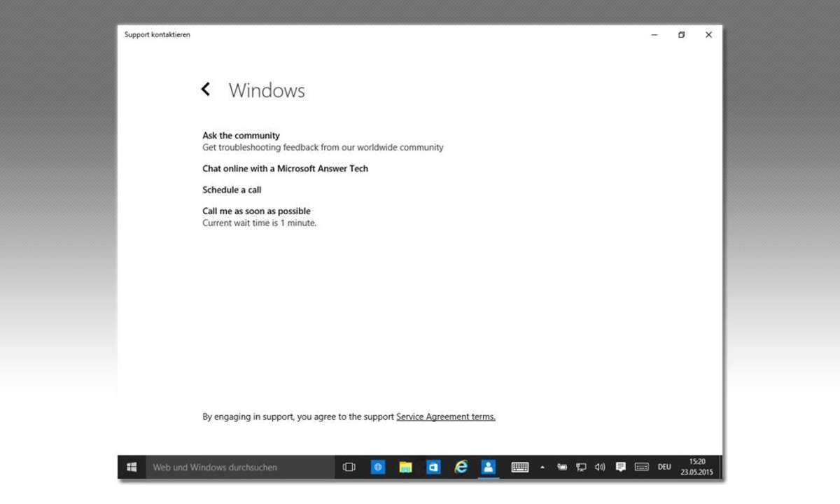Click the 'Get troubleshooting feedback' description text
The height and width of the screenshot is (504, 840).
coord(323,148)
